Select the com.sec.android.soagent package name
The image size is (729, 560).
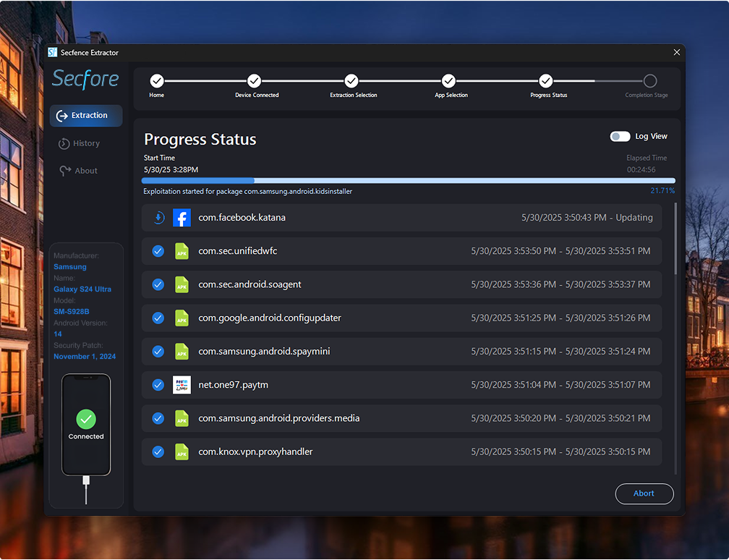click(250, 284)
